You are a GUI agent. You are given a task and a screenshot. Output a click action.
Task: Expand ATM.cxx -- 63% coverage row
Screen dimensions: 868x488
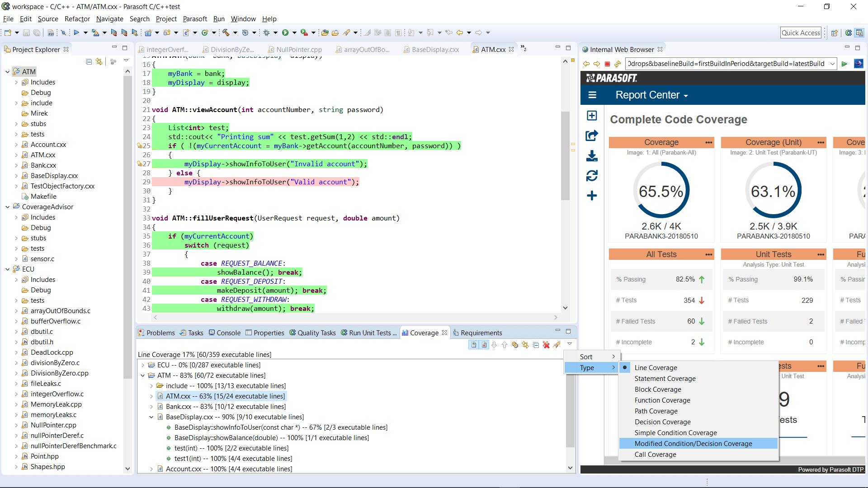151,396
